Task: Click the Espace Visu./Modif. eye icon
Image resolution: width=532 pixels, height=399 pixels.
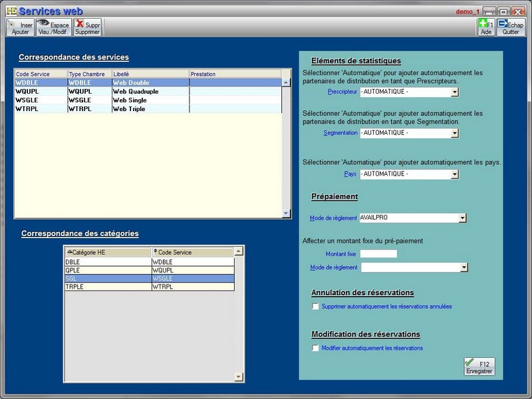Action: (53, 27)
